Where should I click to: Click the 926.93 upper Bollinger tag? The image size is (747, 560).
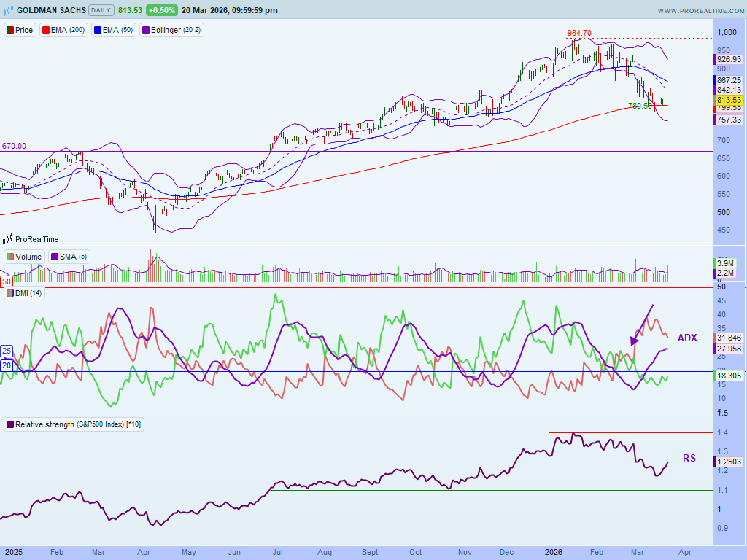click(x=728, y=59)
